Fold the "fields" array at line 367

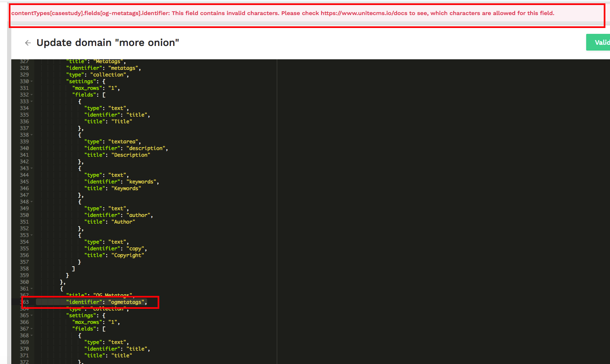[x=32, y=329]
